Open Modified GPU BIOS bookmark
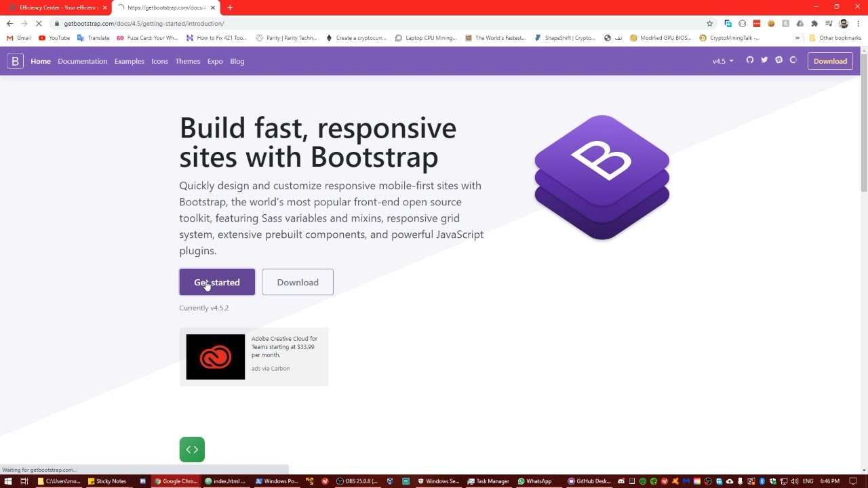The height and width of the screenshot is (488, 868). (x=660, y=38)
